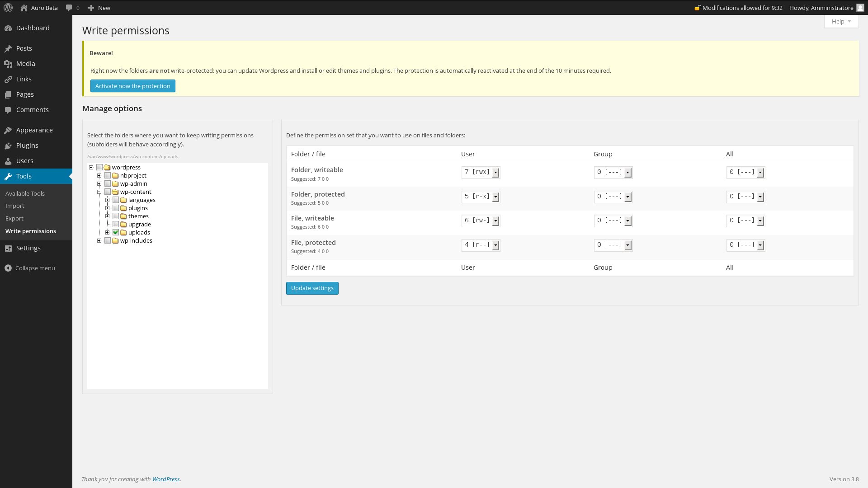Click Activate now the protection button
This screenshot has width=868, height=488.
132,86
